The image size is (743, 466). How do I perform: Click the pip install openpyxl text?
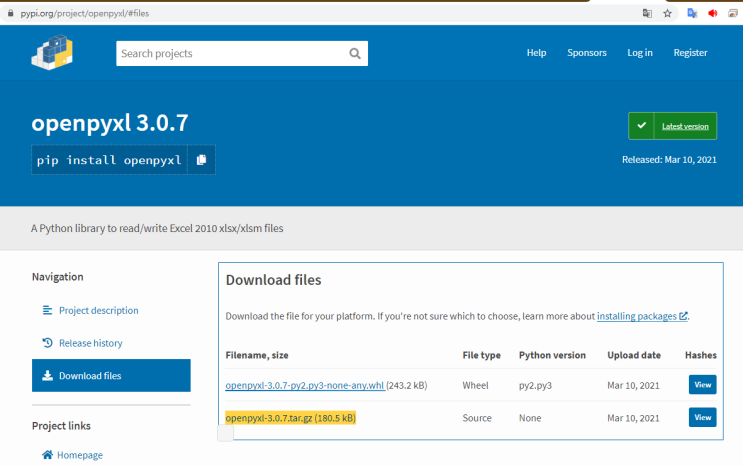109,160
